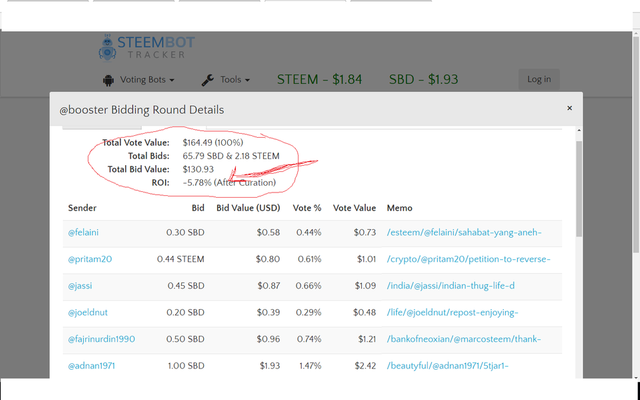640x400 pixels.
Task: Click the Sender column header
Action: [x=82, y=208]
